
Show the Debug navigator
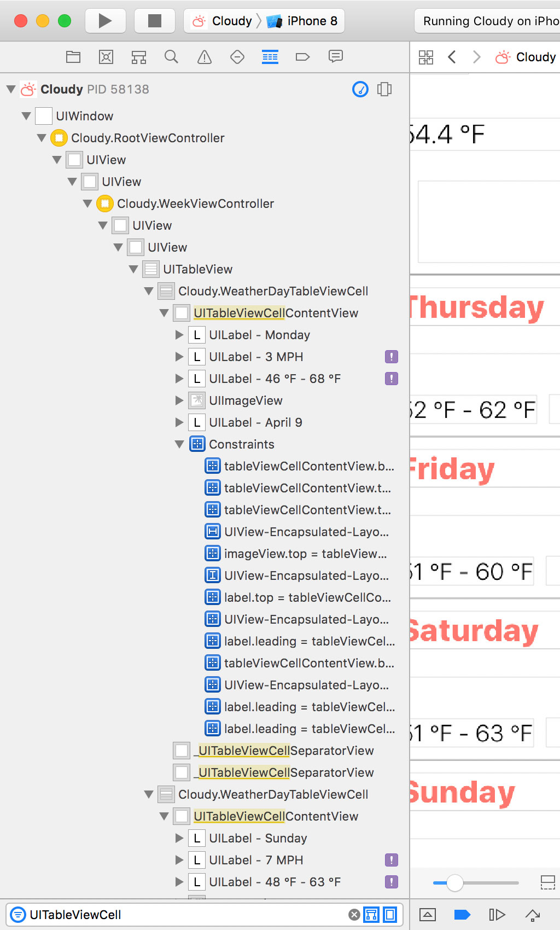coord(270,57)
